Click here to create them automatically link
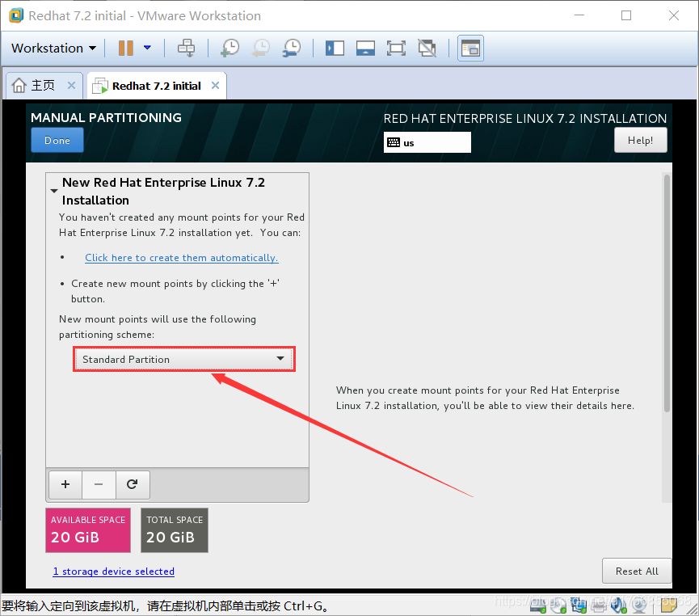699x616 pixels. point(182,258)
